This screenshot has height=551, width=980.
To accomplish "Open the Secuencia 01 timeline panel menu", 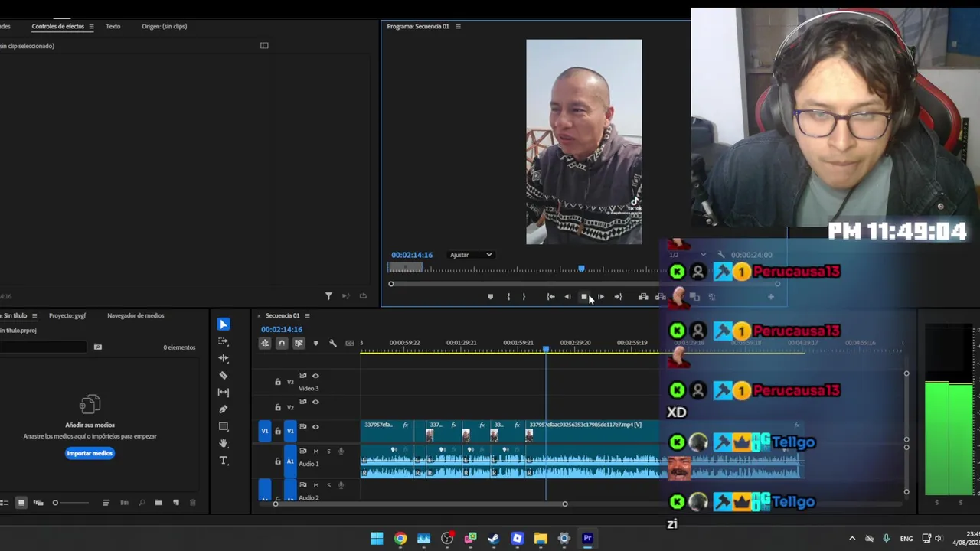I will coord(307,316).
